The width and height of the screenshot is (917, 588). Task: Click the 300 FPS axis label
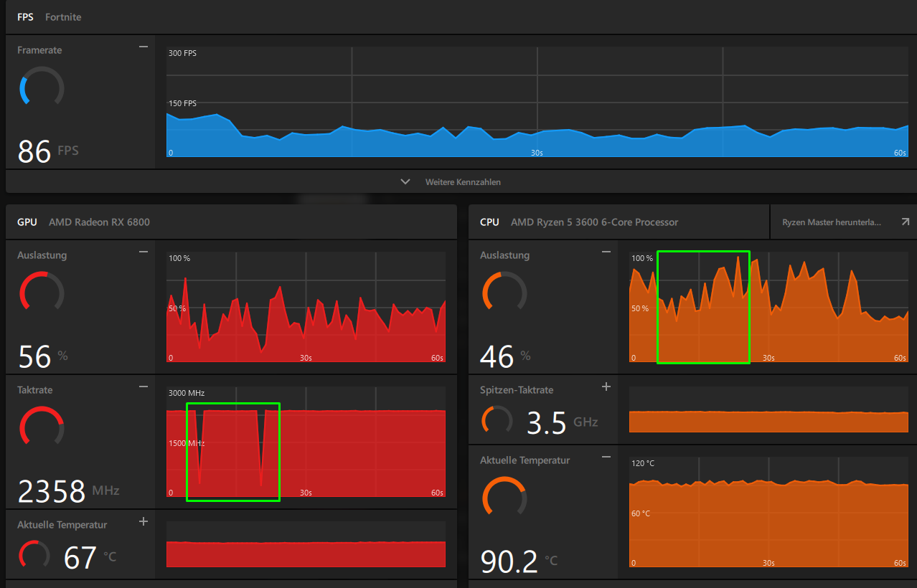(x=182, y=53)
